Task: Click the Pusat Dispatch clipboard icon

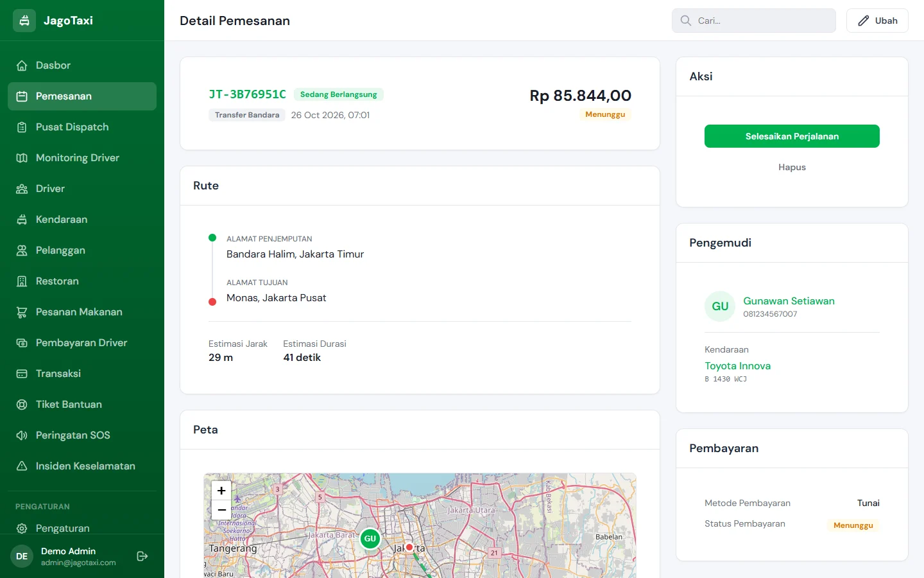Action: [x=22, y=127]
